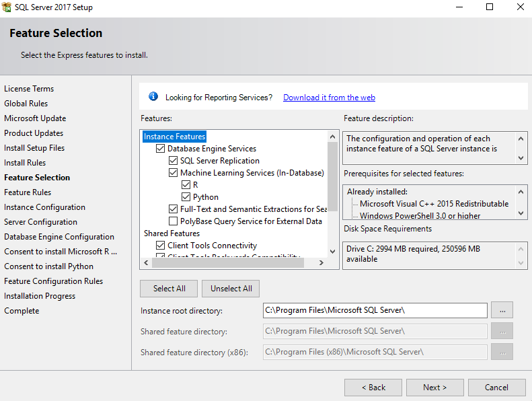Click the Select All button
Image resolution: width=532 pixels, height=401 pixels.
click(x=169, y=289)
